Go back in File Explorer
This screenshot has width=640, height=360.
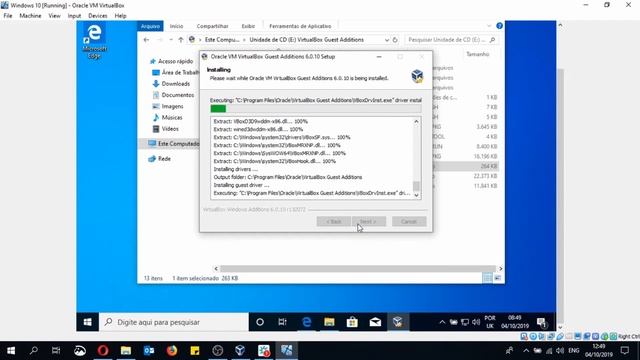point(147,40)
